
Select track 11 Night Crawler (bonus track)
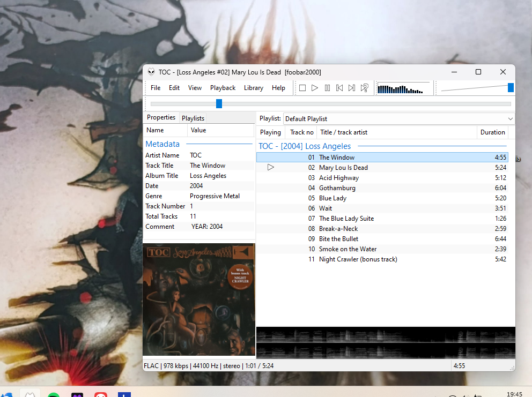[x=382, y=259]
